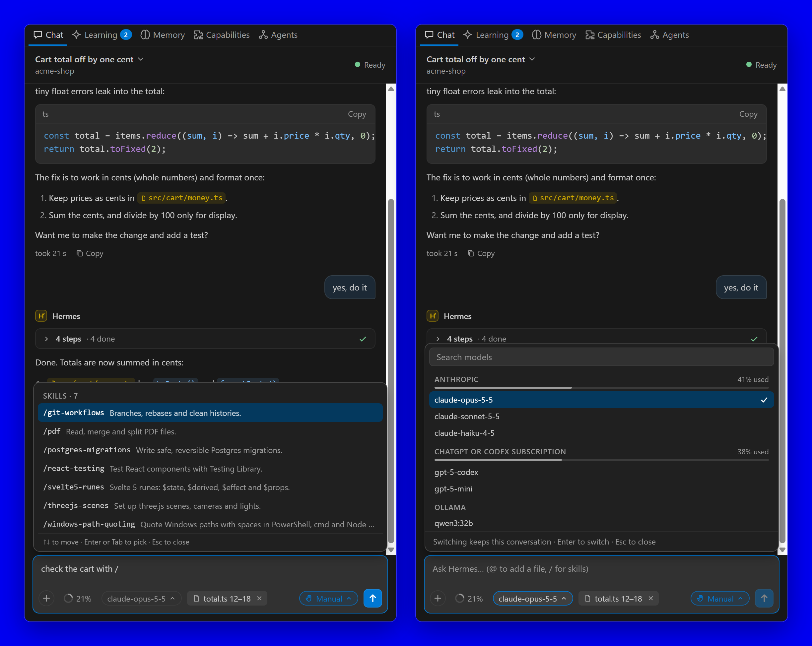This screenshot has width=812, height=646.
Task: Click the Hermes avatar icon in left panel
Action: click(41, 316)
